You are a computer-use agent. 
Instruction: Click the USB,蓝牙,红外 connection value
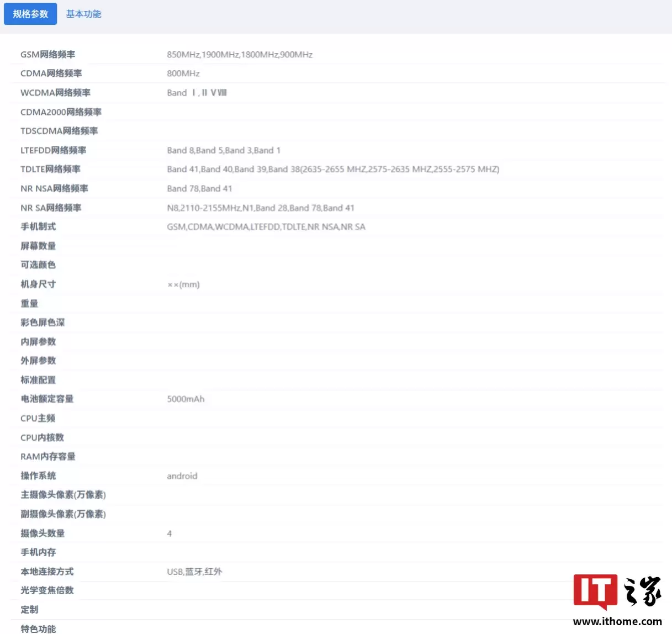tap(194, 572)
